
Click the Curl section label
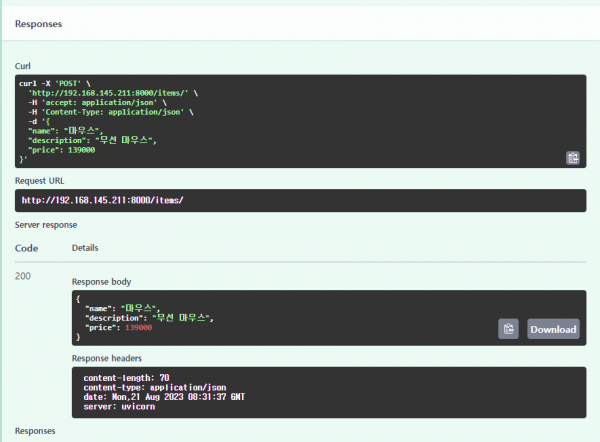[23, 66]
